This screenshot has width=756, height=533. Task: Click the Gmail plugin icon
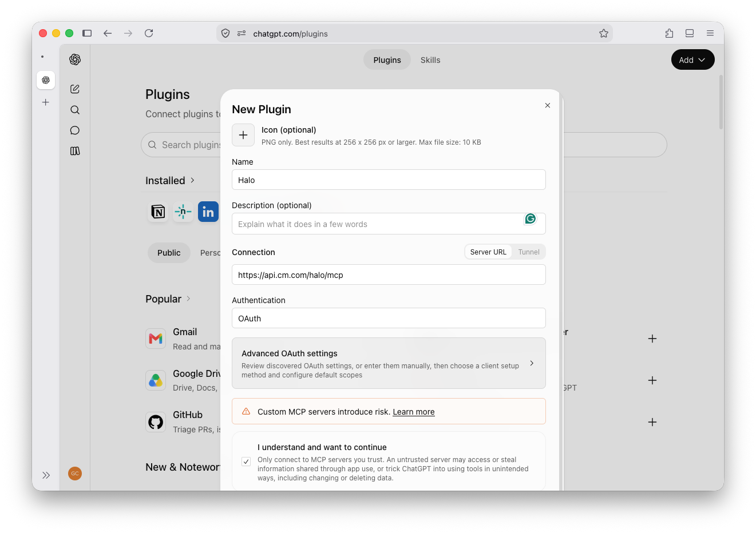156,339
